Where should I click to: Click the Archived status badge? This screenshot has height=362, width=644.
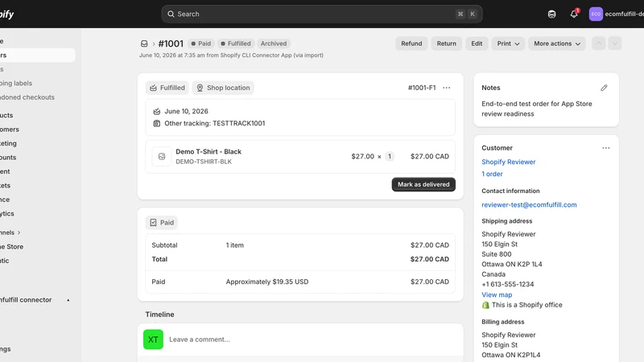274,43
